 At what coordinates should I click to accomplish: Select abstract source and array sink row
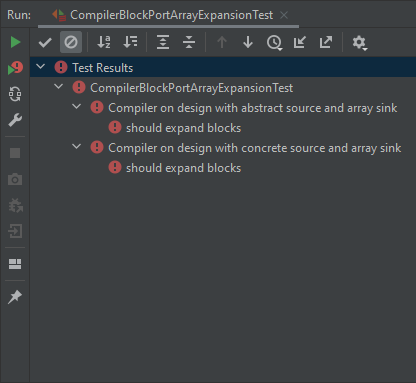coord(223,108)
